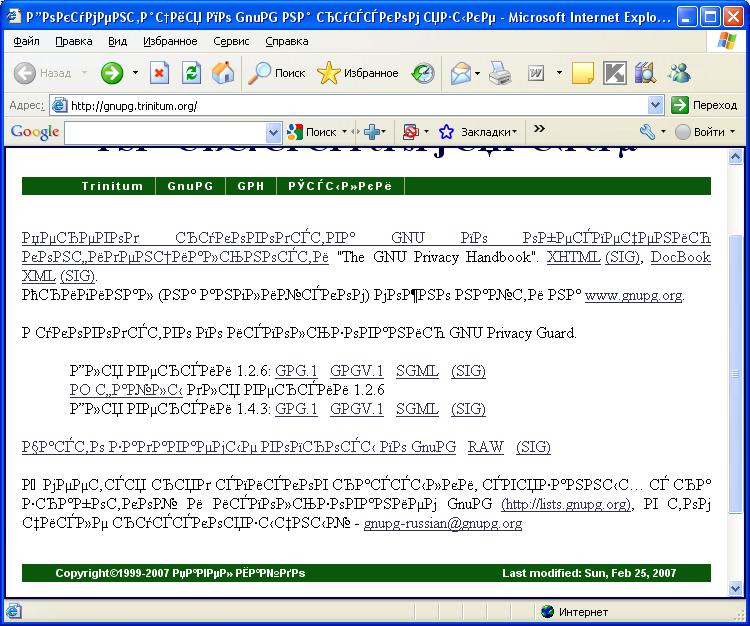750x626 pixels.
Task: Open the Сервис menu
Action: pyautogui.click(x=231, y=42)
